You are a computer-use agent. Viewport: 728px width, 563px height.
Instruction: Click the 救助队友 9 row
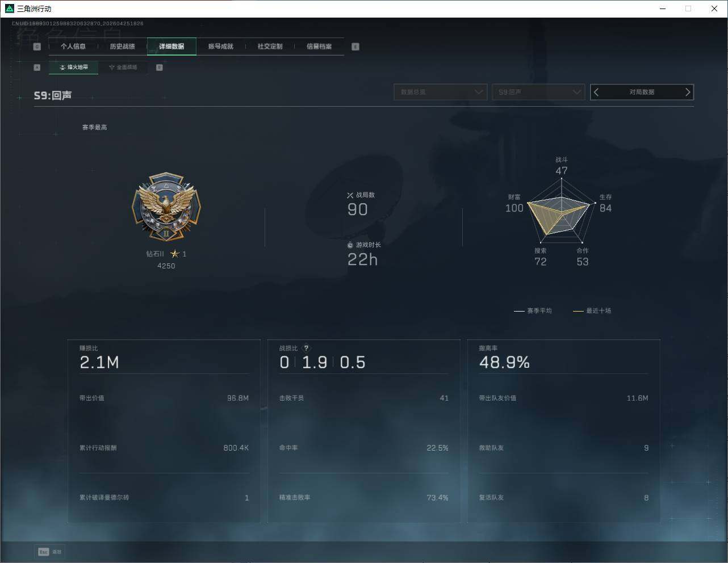pos(563,448)
